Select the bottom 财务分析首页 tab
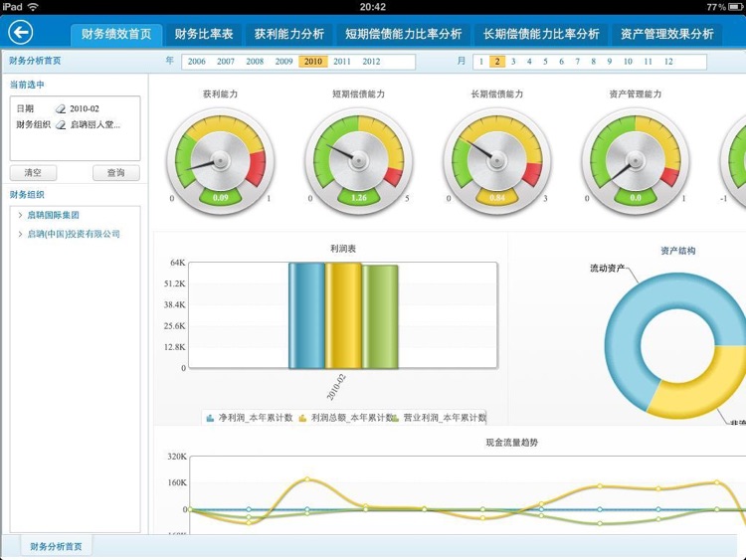The image size is (746, 560). [x=56, y=546]
